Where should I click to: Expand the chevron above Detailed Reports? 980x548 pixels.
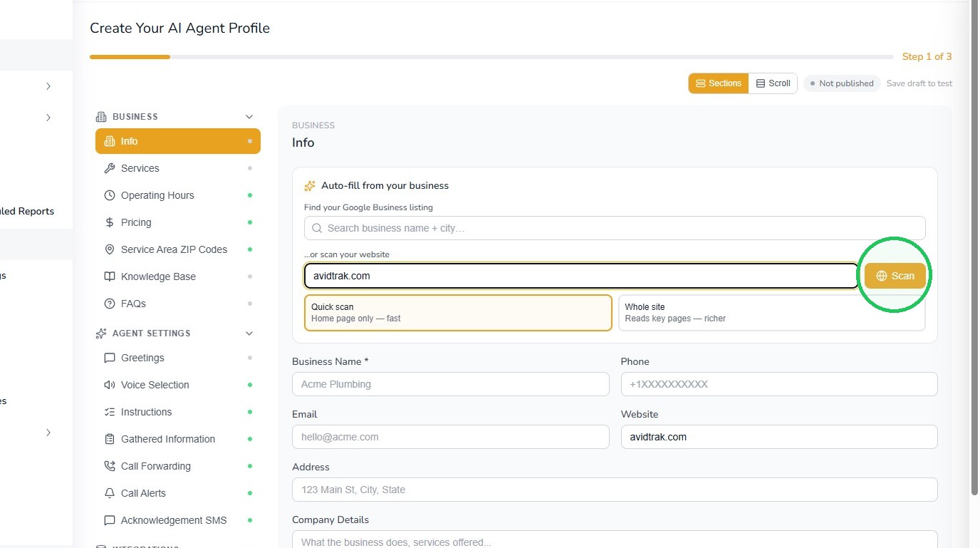pos(48,118)
